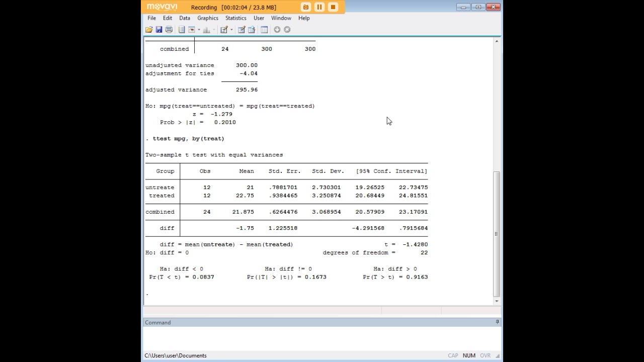Stop the Movavi recording
Viewport: 644px width, 362px height.
tap(333, 7)
